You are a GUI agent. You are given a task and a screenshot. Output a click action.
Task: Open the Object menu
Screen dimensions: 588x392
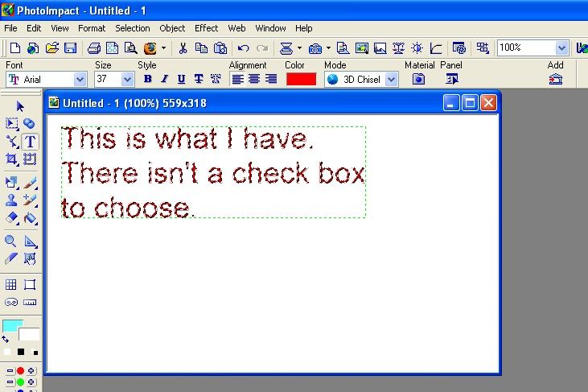click(172, 28)
